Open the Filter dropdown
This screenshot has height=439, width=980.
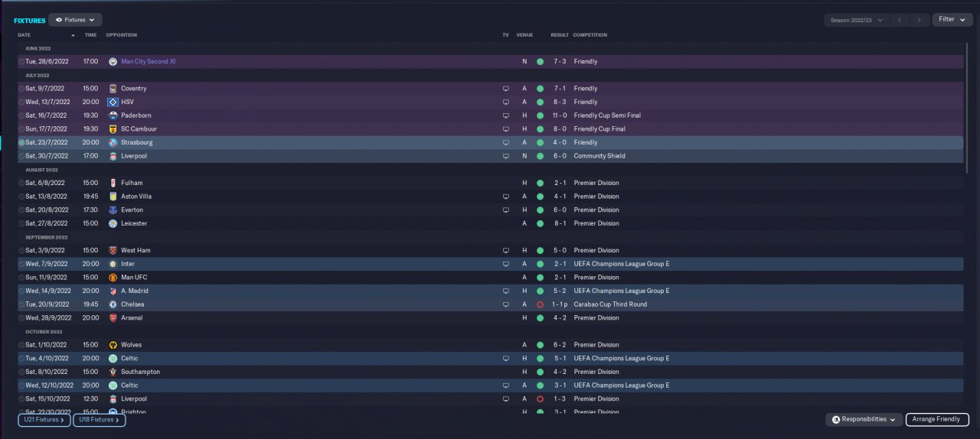(x=952, y=19)
